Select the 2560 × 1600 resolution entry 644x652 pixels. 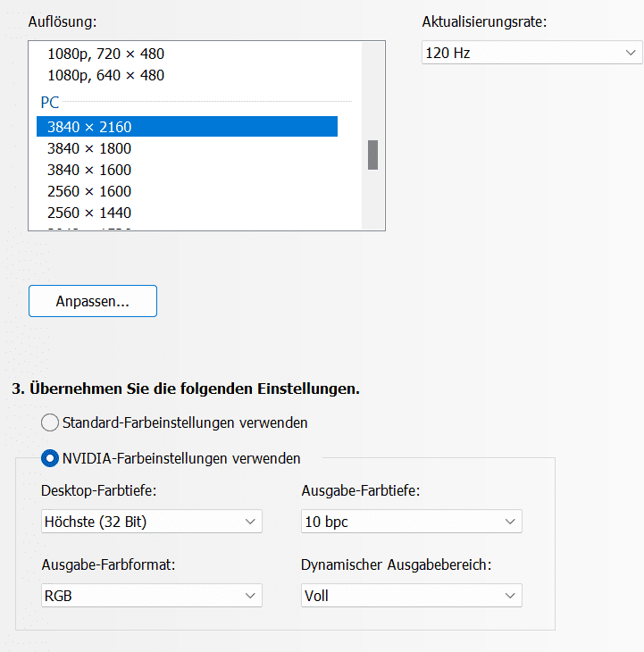(89, 191)
